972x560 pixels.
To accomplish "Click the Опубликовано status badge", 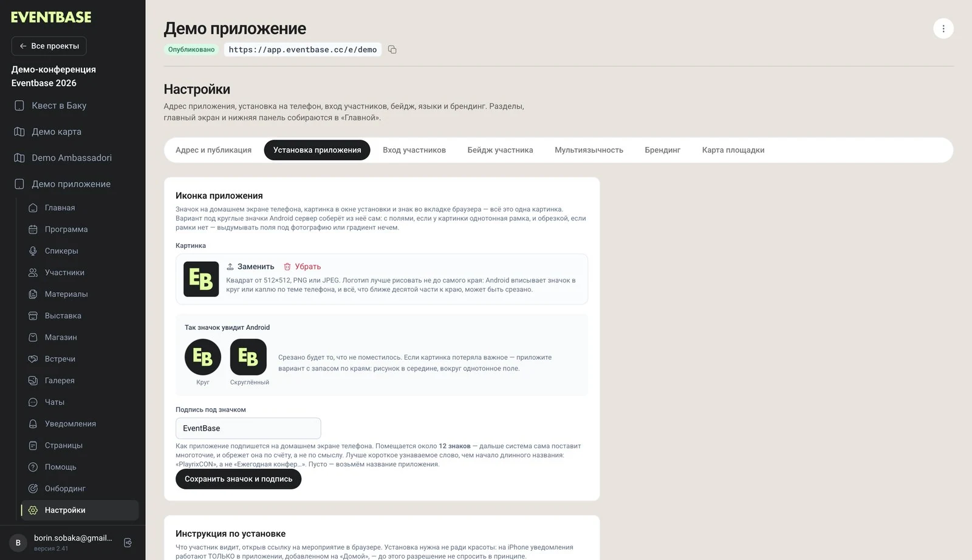I will tap(191, 50).
